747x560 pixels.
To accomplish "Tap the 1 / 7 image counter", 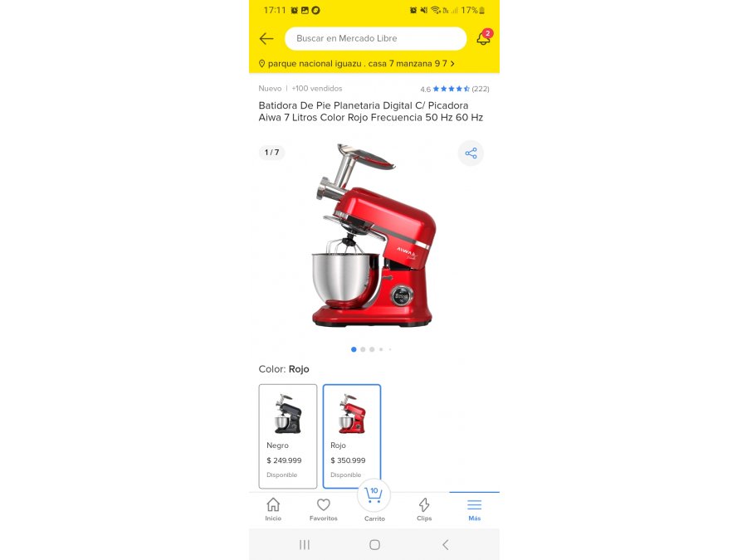I will (272, 153).
